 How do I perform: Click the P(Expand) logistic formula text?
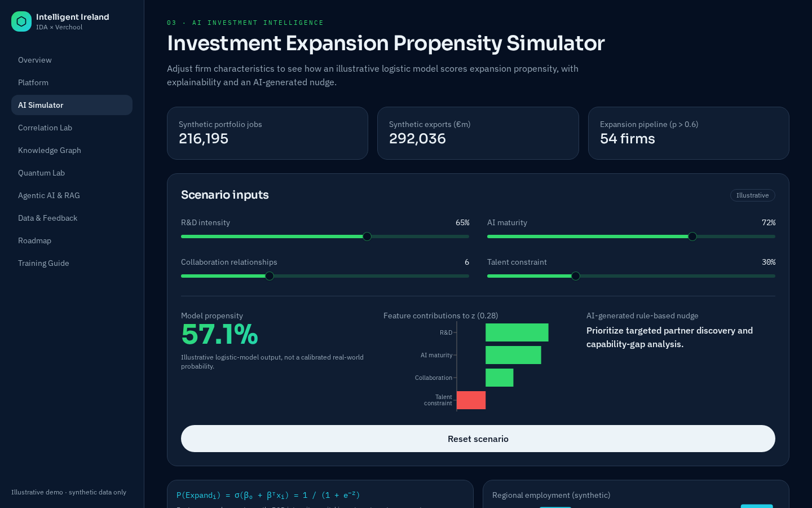[268, 495]
